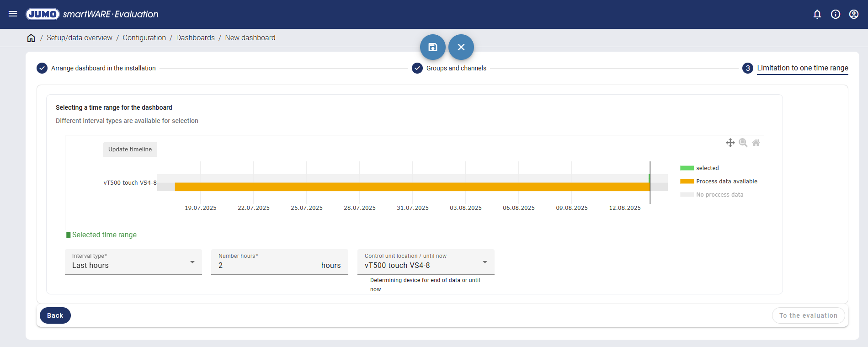Image resolution: width=868 pixels, height=347 pixels.
Task: Open Control unit location dropdown
Action: click(x=426, y=262)
